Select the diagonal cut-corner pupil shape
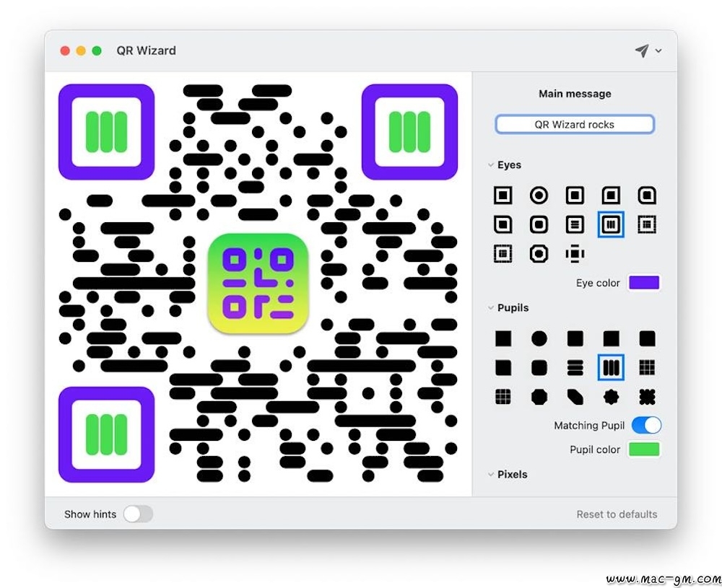This screenshot has height=588, width=722. tap(575, 397)
